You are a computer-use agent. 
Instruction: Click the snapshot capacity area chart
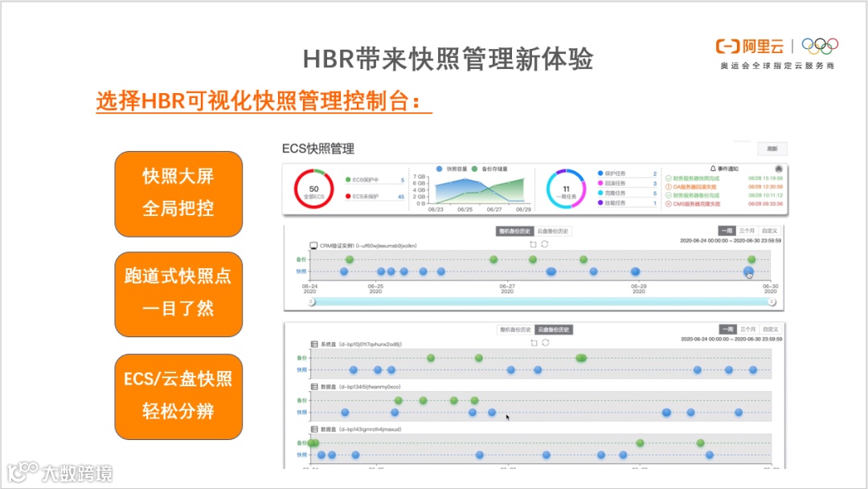tap(479, 190)
